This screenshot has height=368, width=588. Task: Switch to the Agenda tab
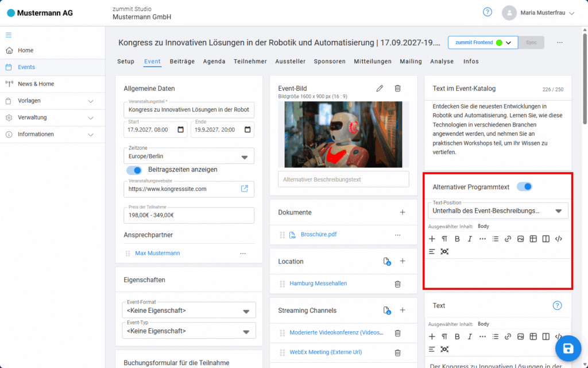pos(214,62)
